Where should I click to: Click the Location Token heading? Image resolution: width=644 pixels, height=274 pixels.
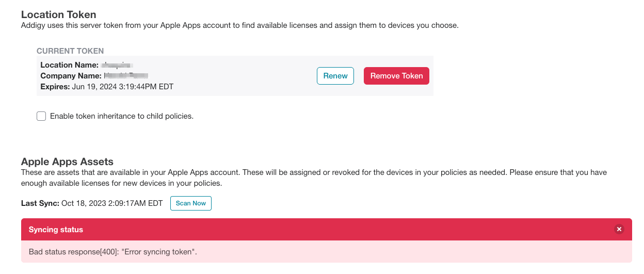coord(59,15)
